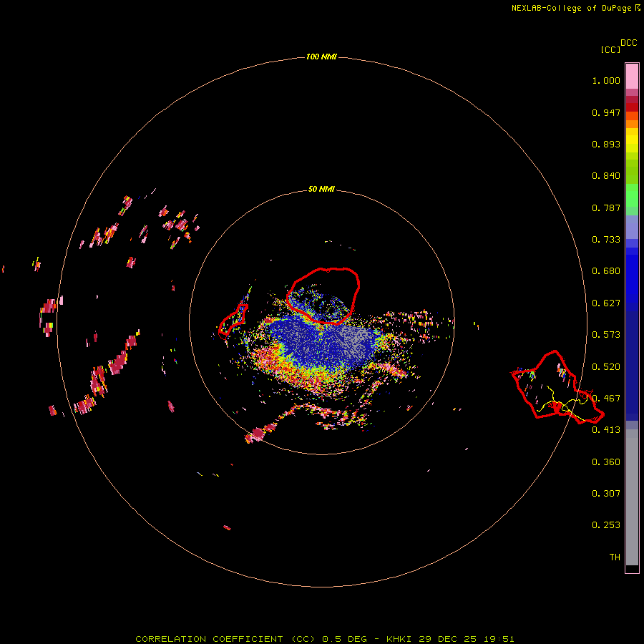Image resolution: width=644 pixels, height=644 pixels.
Task: Select the 0.307 value on the CC scale
Action: coord(606,494)
